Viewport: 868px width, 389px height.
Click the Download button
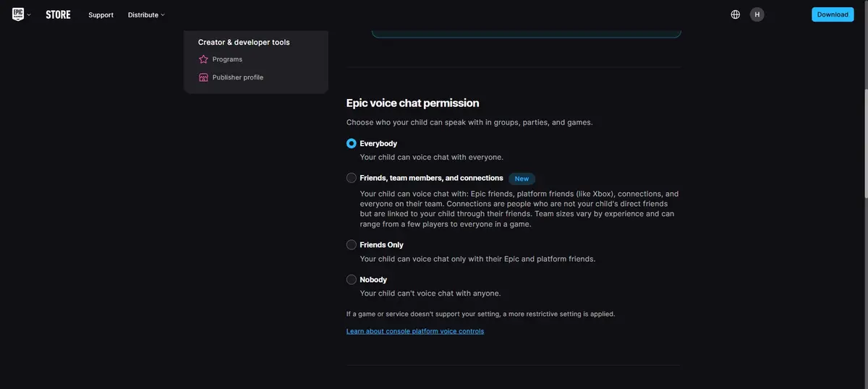(x=833, y=14)
